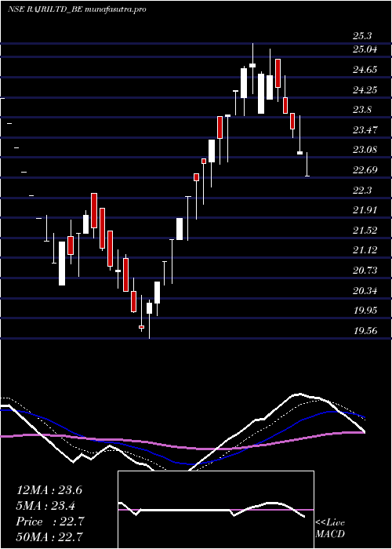Click the 19.56 price level label
The image size is (392, 549).
pos(365,330)
